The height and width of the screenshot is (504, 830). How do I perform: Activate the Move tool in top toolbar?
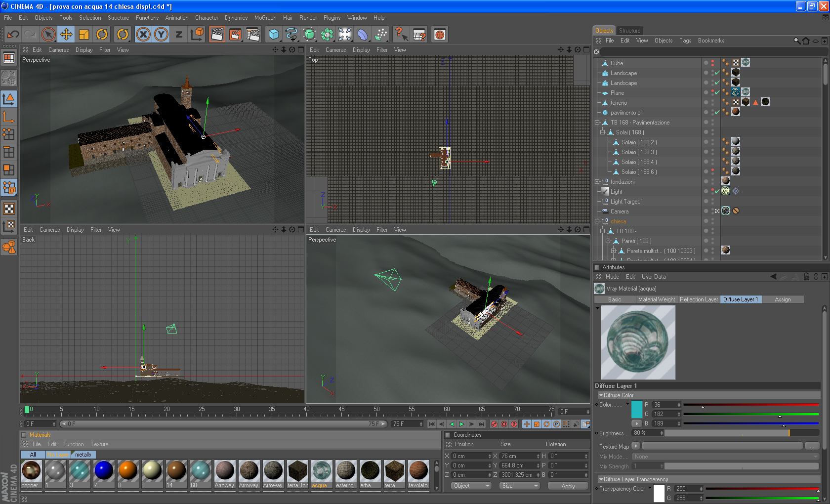[66, 34]
